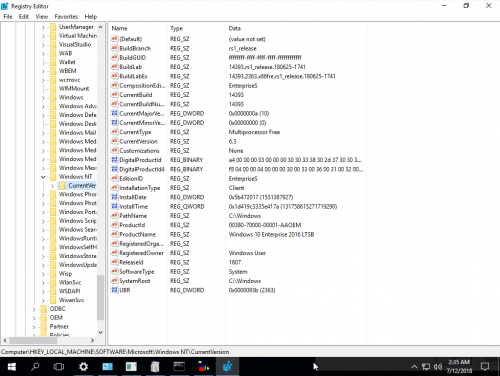
Task: Select the WlanSvc tree item
Action: click(x=70, y=282)
